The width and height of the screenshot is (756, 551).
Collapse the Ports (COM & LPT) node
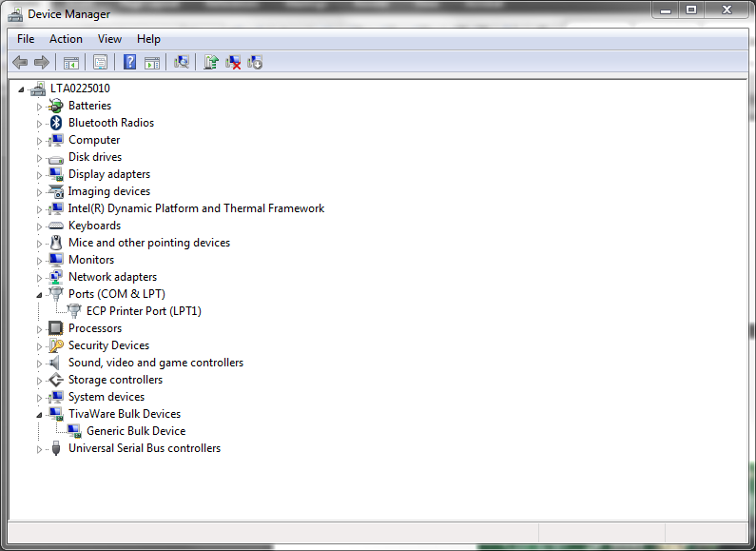coord(39,295)
